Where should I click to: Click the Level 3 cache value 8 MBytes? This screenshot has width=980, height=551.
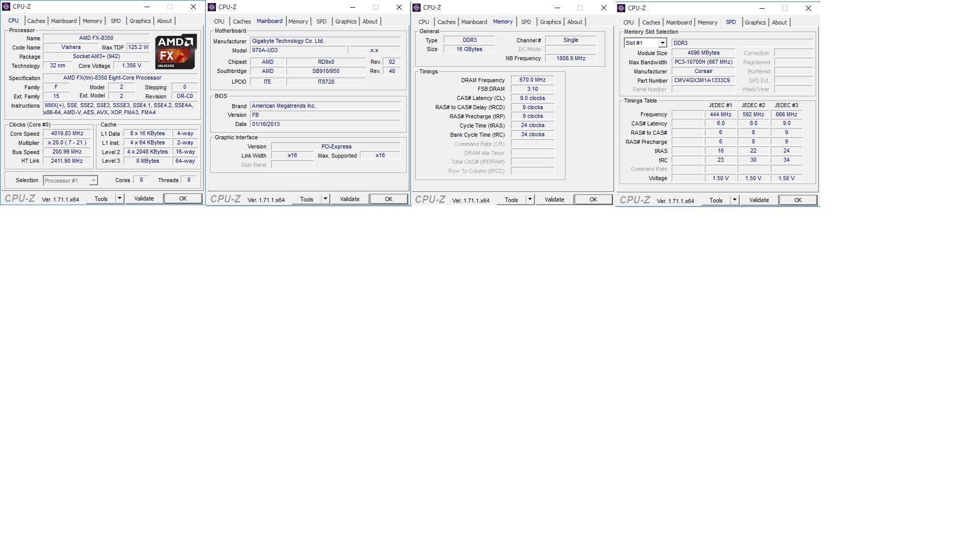point(148,161)
